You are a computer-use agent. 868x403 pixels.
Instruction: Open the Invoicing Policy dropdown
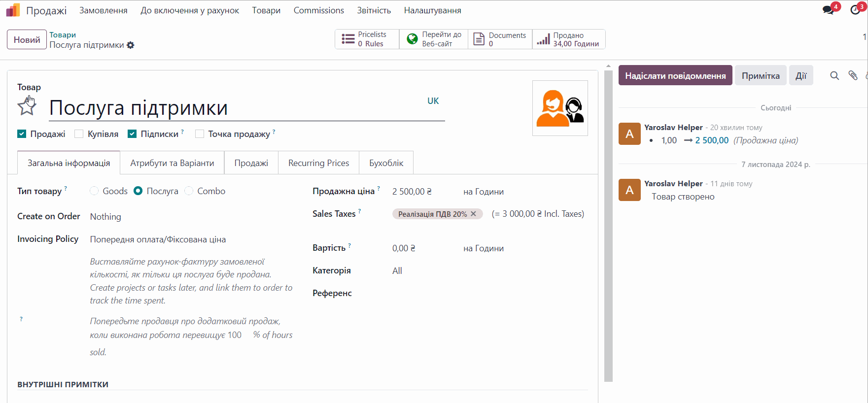(x=187, y=239)
